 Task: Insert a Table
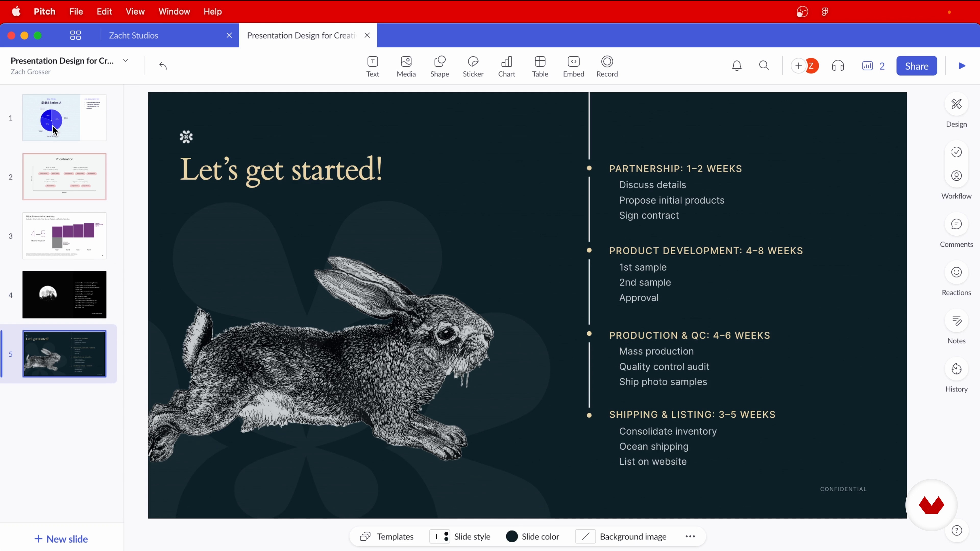coord(540,67)
